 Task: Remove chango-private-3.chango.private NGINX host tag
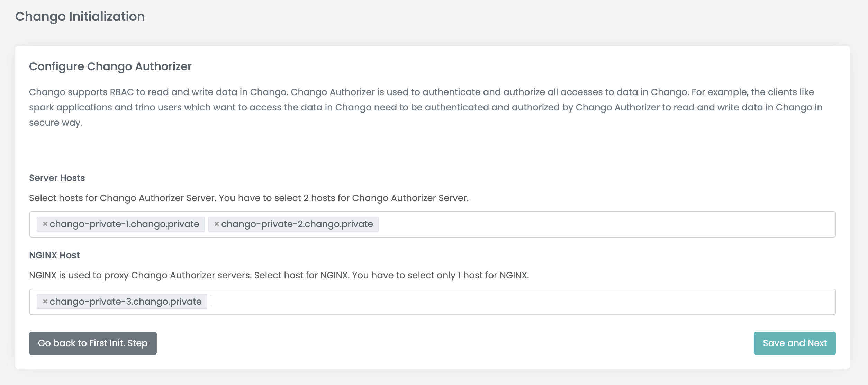[45, 302]
